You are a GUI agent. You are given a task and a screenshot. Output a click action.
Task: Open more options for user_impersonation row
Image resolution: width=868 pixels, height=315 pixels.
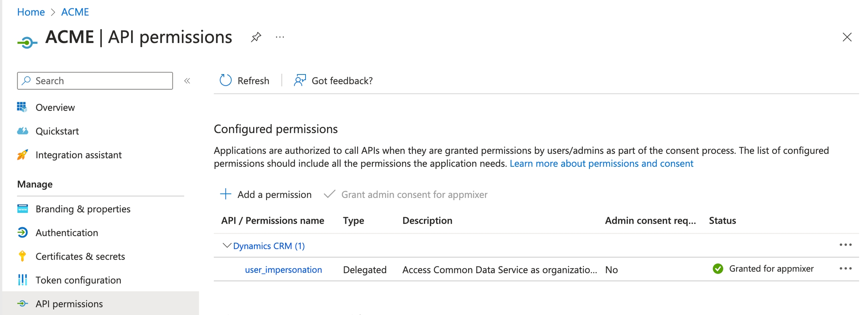845,269
